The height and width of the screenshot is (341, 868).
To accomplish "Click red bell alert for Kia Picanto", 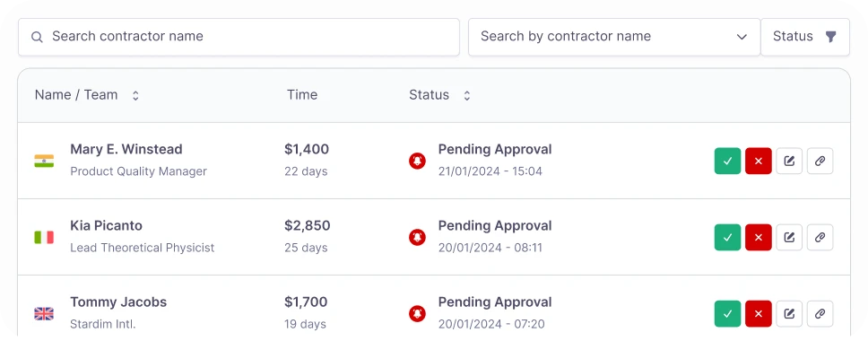I will point(417,238).
